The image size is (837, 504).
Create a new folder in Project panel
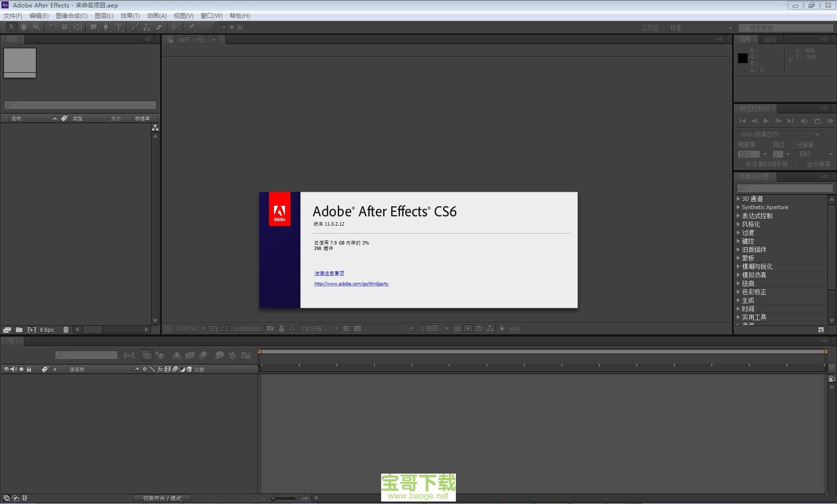click(19, 330)
